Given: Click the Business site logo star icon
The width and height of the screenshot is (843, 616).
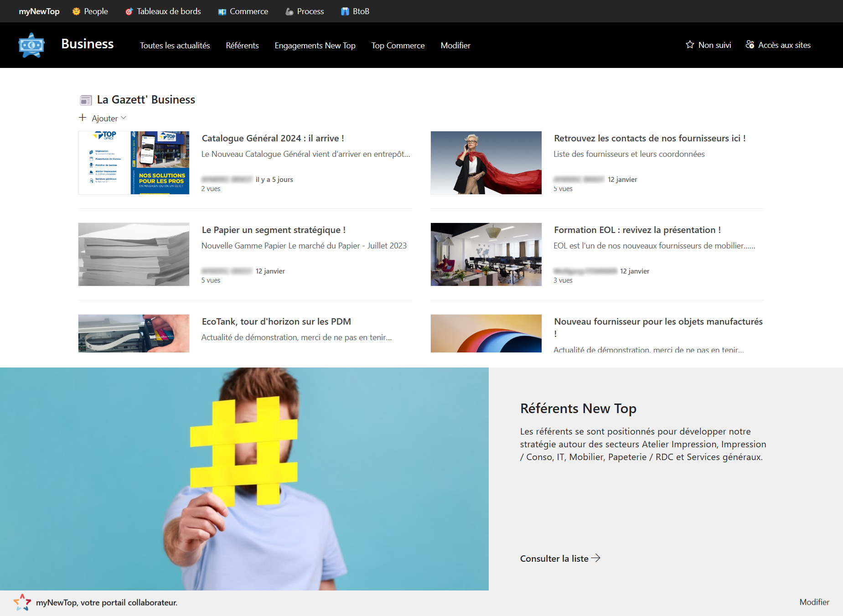Looking at the screenshot, I should pyautogui.click(x=31, y=45).
